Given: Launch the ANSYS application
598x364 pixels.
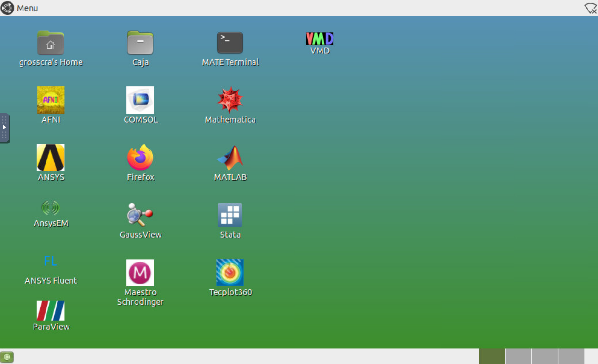Looking at the screenshot, I should point(51,158).
